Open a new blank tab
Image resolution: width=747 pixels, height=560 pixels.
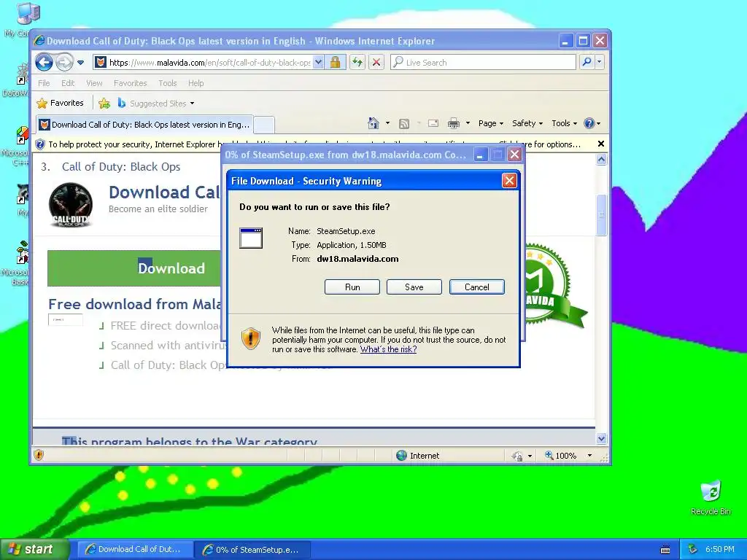pyautogui.click(x=264, y=125)
